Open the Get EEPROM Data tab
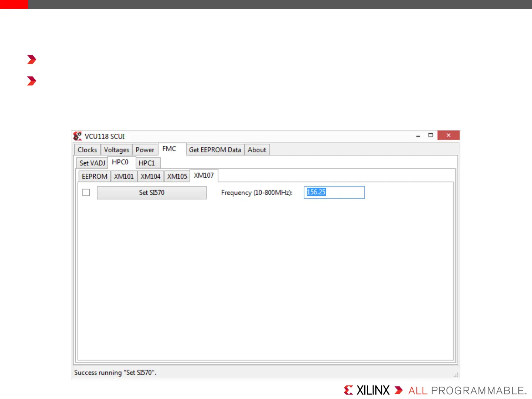The height and width of the screenshot is (399, 532). pyautogui.click(x=215, y=150)
